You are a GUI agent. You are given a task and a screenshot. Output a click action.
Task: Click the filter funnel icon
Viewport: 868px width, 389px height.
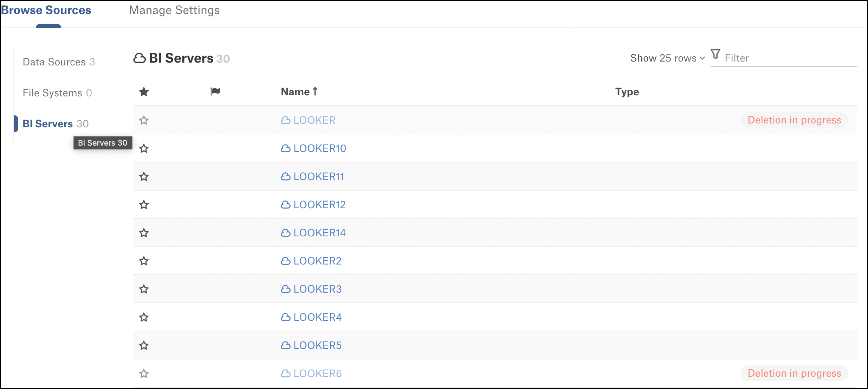(715, 54)
